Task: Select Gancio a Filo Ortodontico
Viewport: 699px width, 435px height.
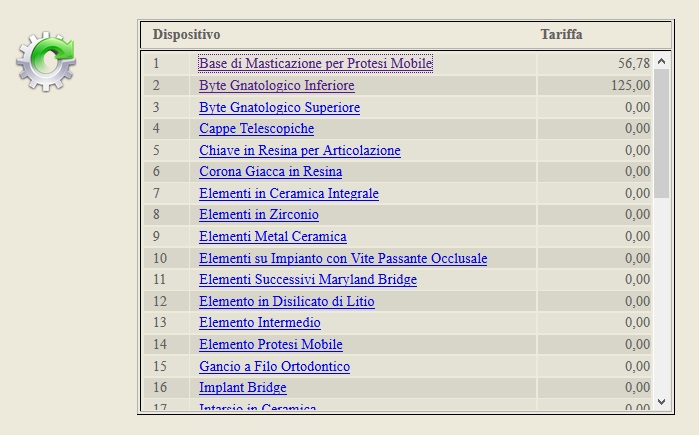Action: pos(275,366)
